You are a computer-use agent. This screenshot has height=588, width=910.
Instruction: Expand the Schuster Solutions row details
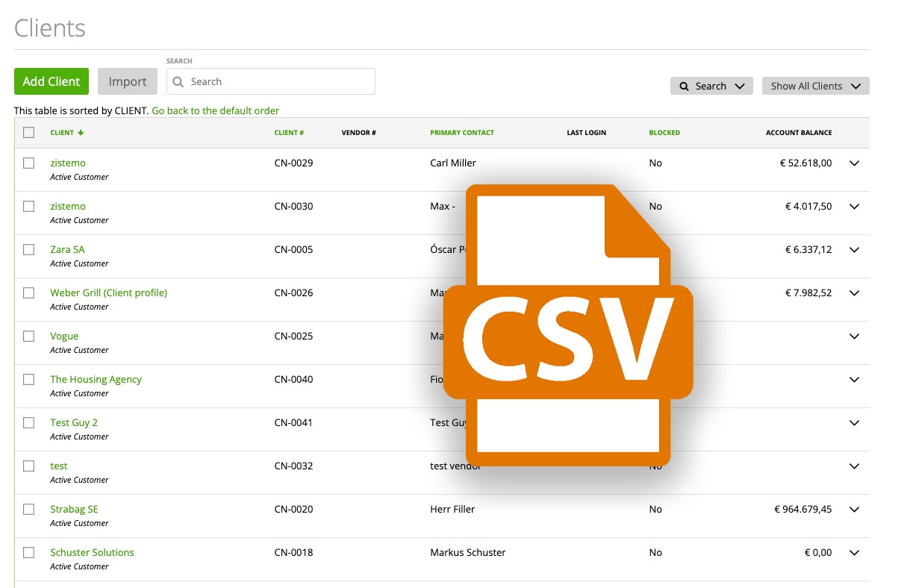pyautogui.click(x=853, y=552)
